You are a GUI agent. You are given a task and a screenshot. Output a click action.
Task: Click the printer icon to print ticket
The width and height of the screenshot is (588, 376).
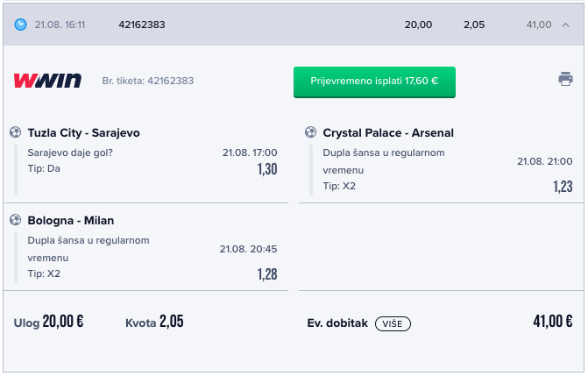(x=565, y=79)
